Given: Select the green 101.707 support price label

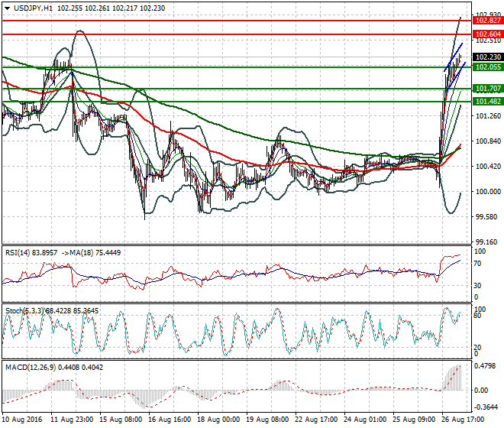Looking at the screenshot, I should (x=488, y=89).
